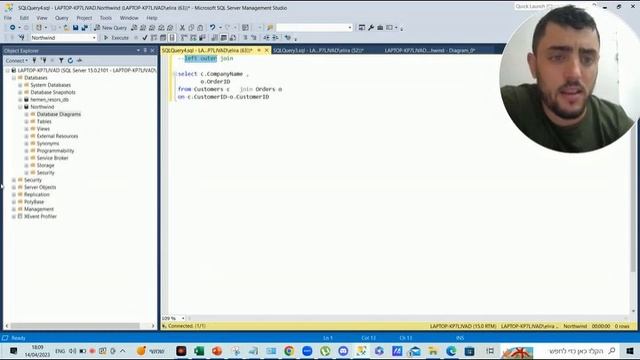
Task: Select the Service Broker folder
Action: 52,158
